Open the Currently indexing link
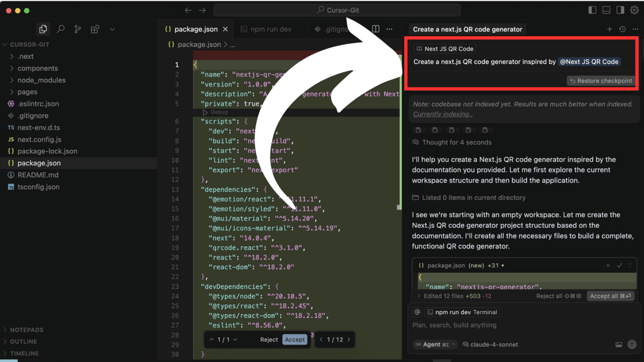Image resolution: width=644 pixels, height=362 pixels. (443, 114)
